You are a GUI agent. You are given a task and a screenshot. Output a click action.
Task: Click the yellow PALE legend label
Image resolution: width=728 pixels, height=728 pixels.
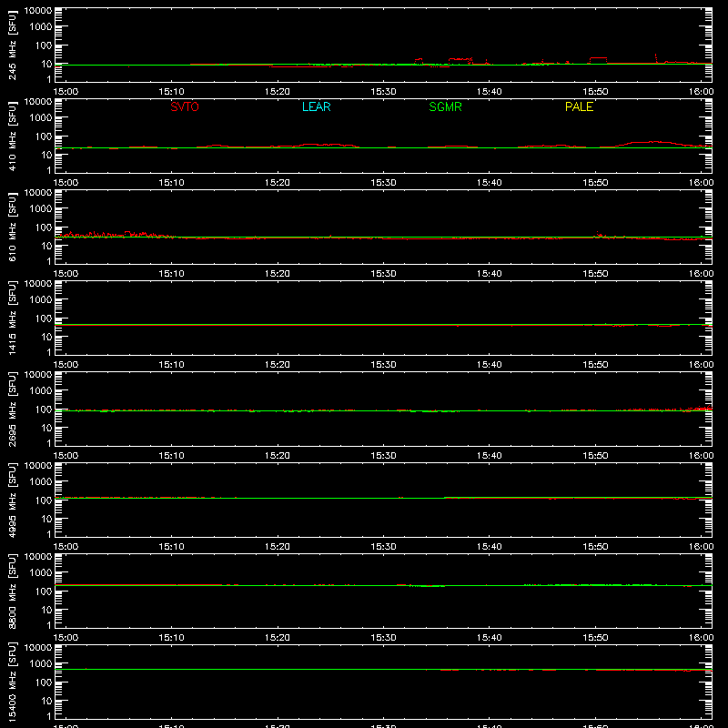579,106
